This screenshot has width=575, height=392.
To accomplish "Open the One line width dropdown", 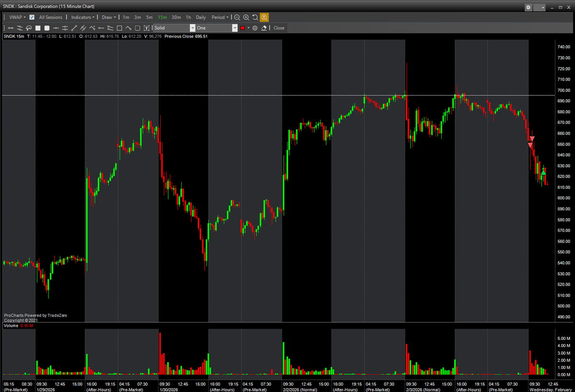I will tap(217, 28).
